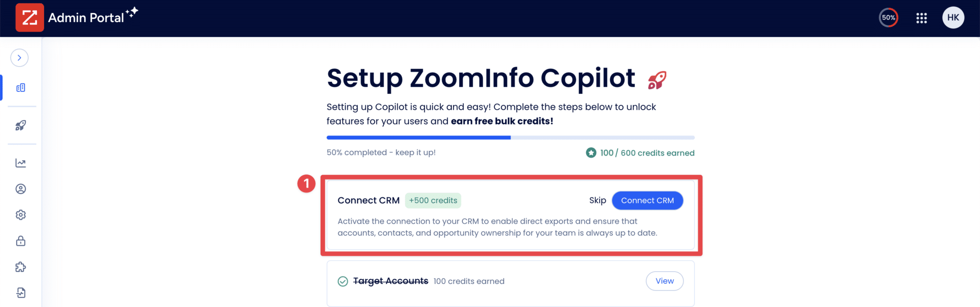Open the analytics chart icon in sidebar

[21, 163]
